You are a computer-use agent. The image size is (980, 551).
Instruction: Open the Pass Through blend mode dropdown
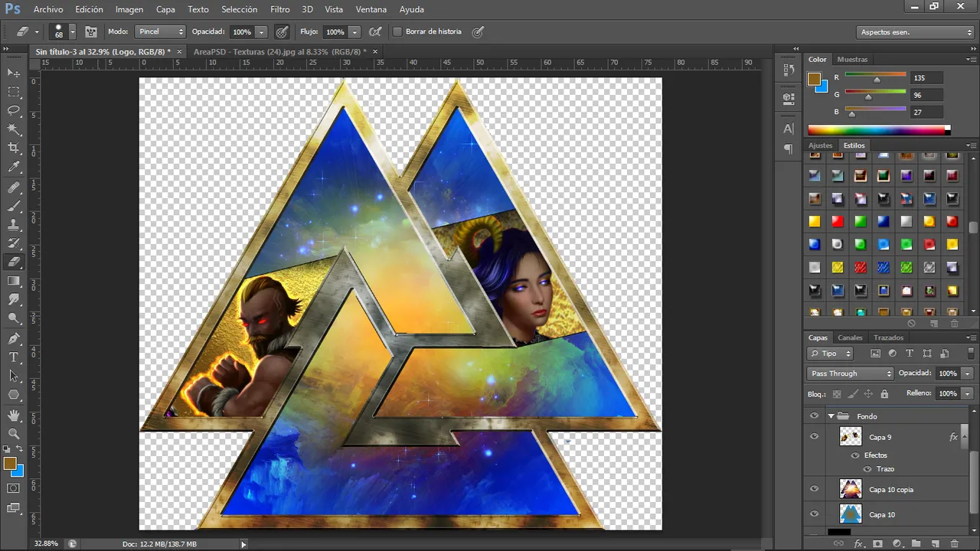point(850,373)
